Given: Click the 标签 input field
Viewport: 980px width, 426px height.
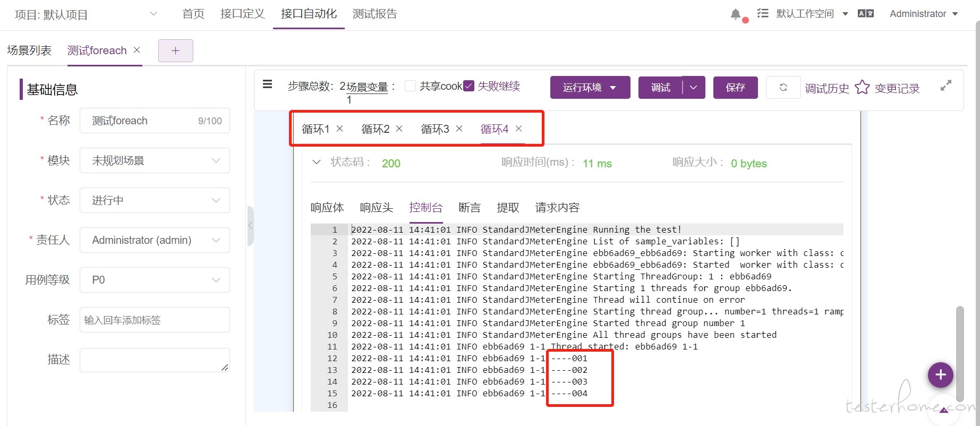Looking at the screenshot, I should click(x=155, y=320).
